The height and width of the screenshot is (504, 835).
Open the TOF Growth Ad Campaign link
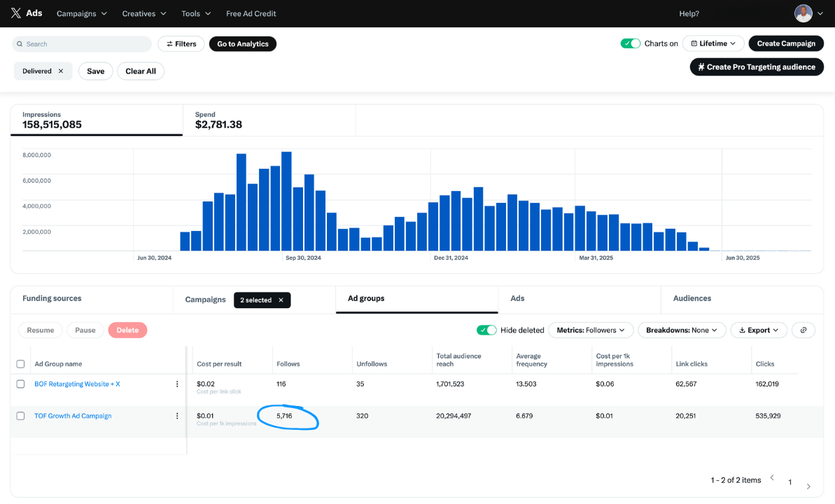[x=73, y=415]
